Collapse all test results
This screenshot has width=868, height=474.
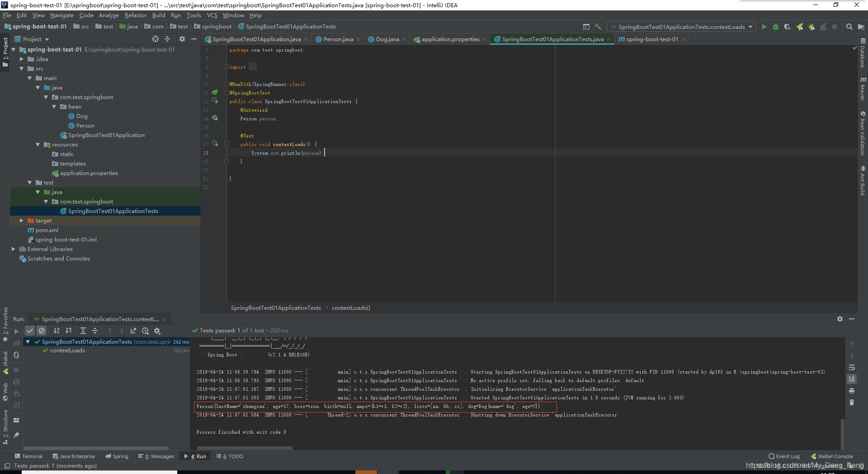(x=95, y=331)
